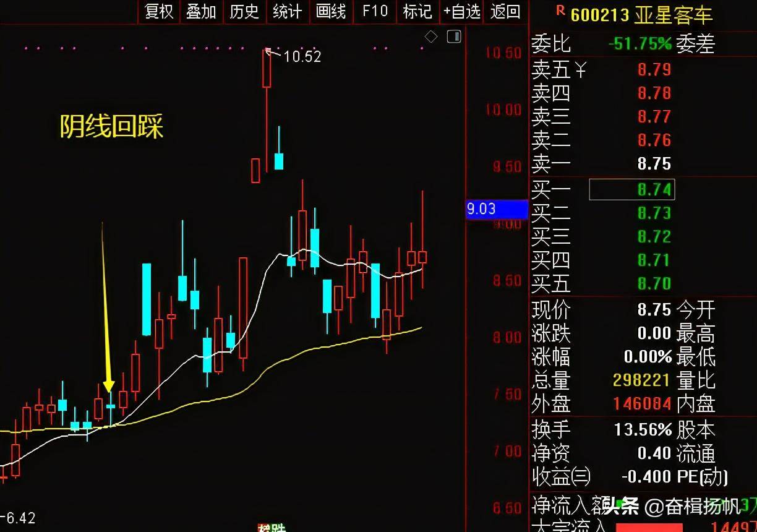Click the 10.50 price axis label

click(503, 53)
